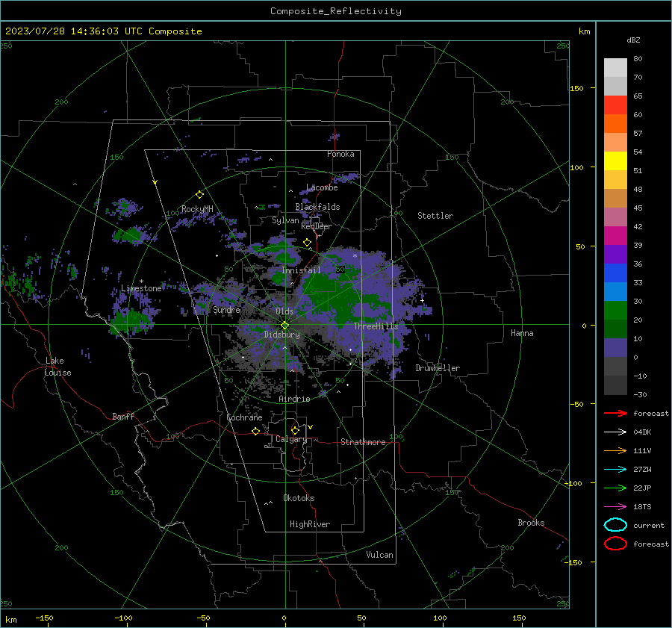
Task: Click the cyan current ellipse legend icon
Action: click(x=615, y=525)
